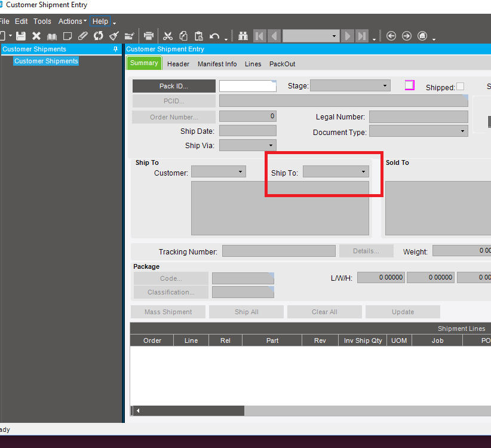The image size is (491, 448).
Task: Click the Part column header in Shipment Lines
Action: 272,340
